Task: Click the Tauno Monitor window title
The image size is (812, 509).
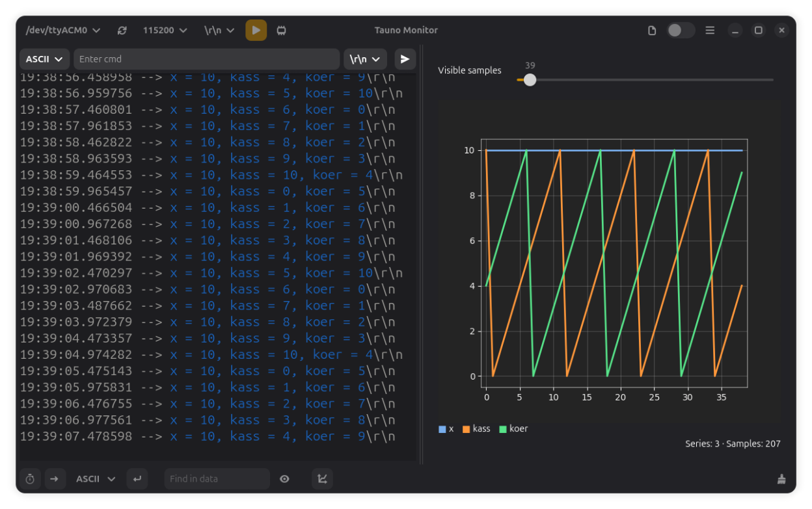Action: [406, 31]
